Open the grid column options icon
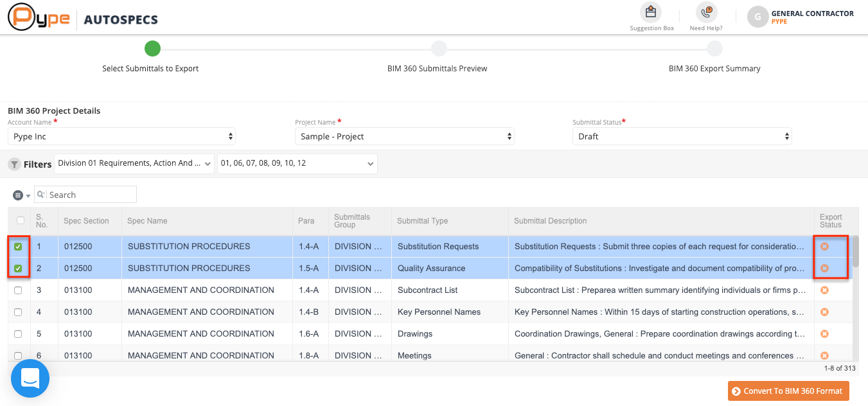868x406 pixels. pyautogui.click(x=19, y=195)
